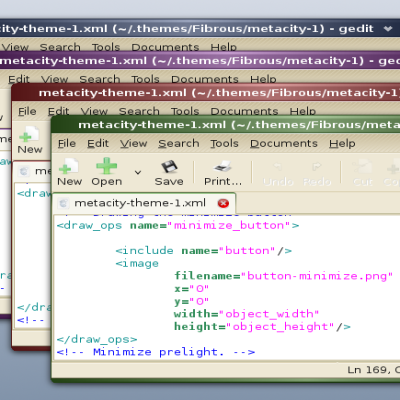Open File menu in red window
The height and width of the screenshot is (400, 400).
(27, 111)
